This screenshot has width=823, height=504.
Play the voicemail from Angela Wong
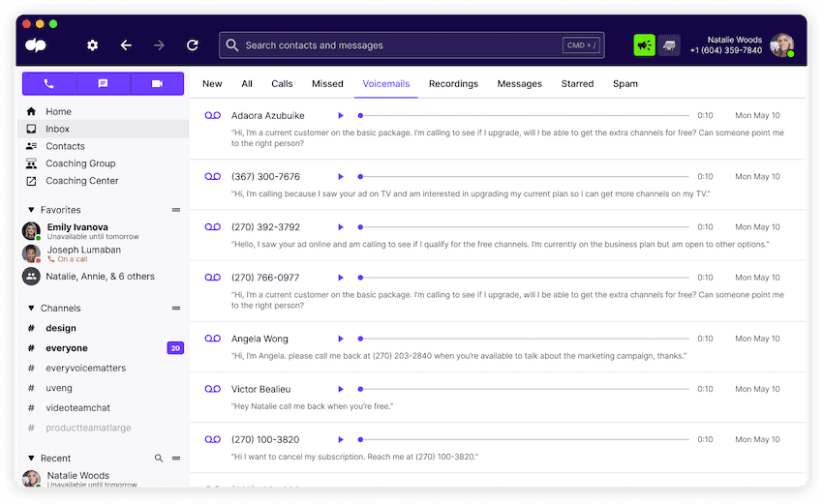tap(341, 339)
